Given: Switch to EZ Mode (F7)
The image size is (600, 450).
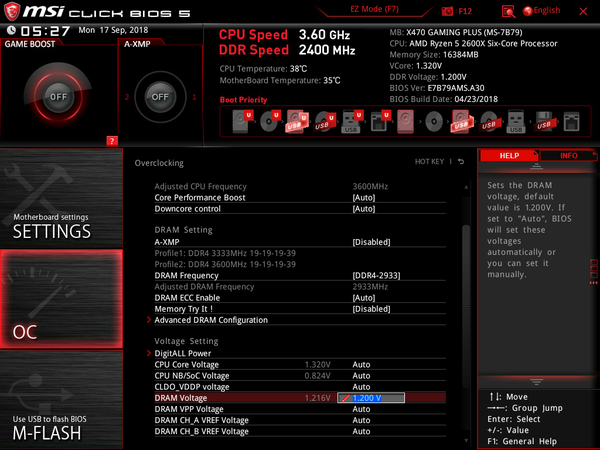Looking at the screenshot, I should click(x=374, y=9).
